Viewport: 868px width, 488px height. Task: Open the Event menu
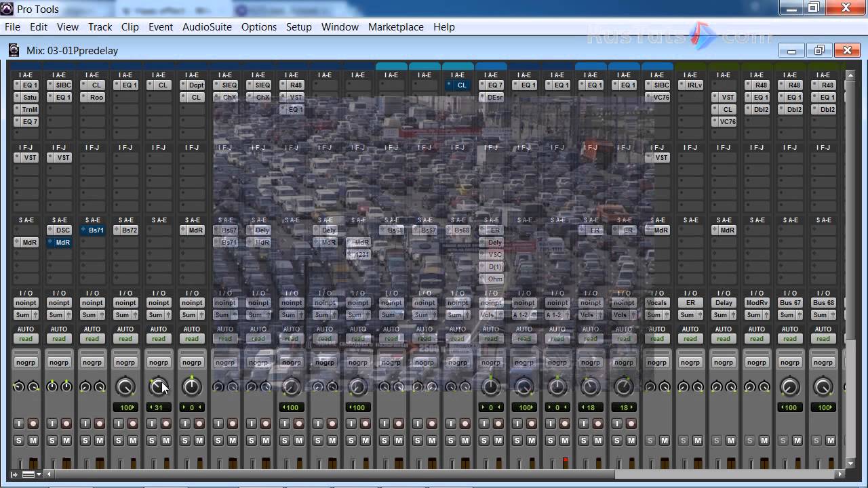(161, 27)
